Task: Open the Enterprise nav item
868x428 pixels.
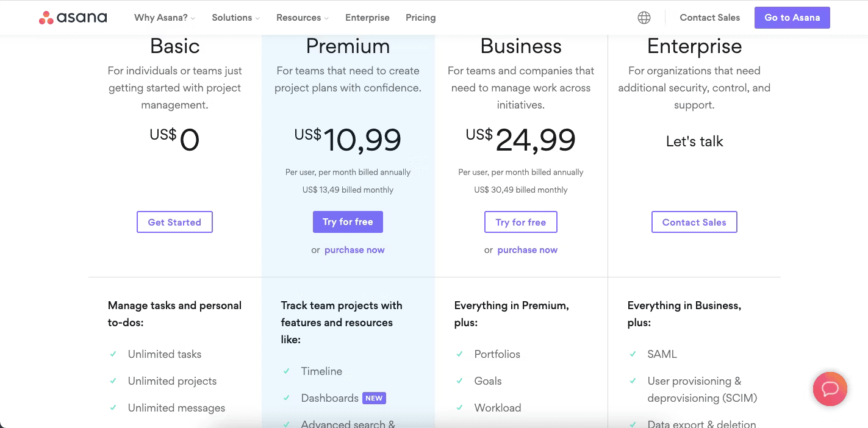Action: tap(367, 18)
